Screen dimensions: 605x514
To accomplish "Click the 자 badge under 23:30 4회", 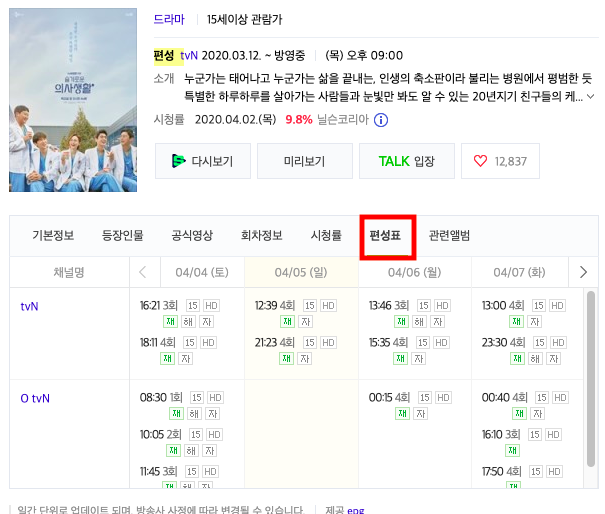I will [x=554, y=358].
